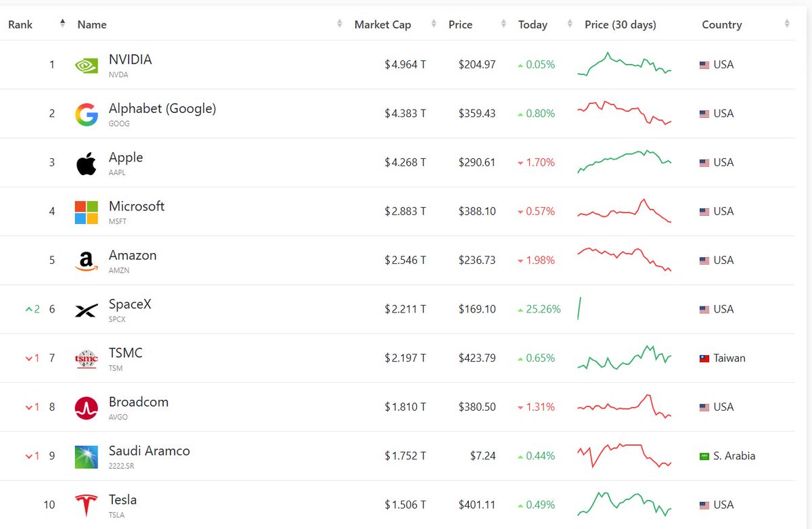The height and width of the screenshot is (529, 812).
Task: Click the $4.964 T market cap value
Action: (405, 65)
